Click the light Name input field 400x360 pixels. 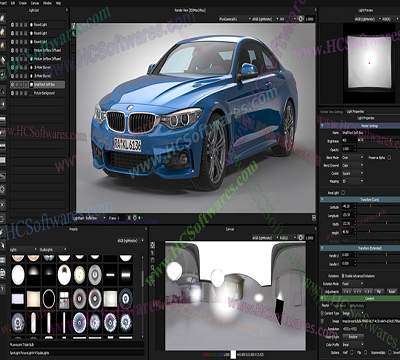(x=370, y=133)
